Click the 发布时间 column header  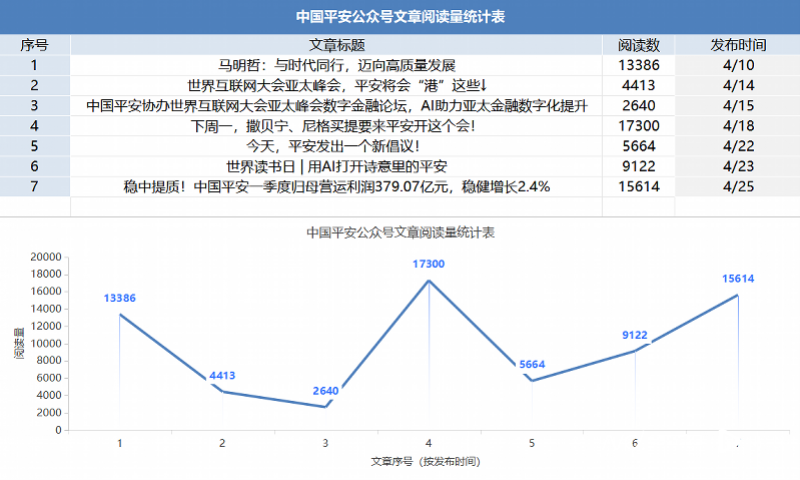[738, 45]
